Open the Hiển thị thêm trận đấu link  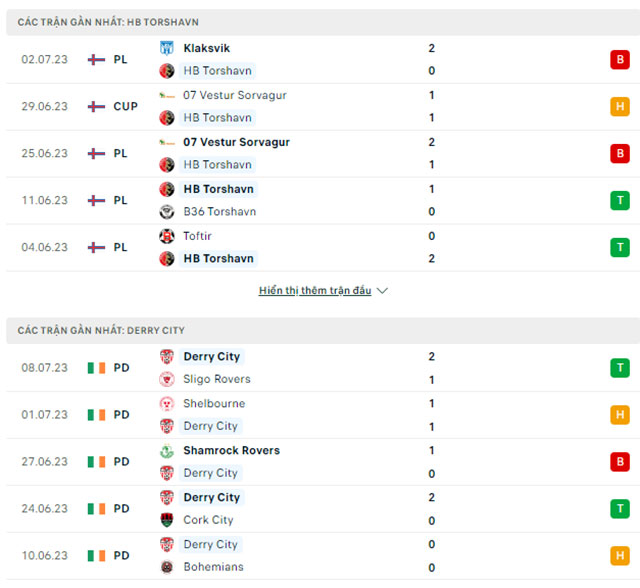pyautogui.click(x=315, y=291)
